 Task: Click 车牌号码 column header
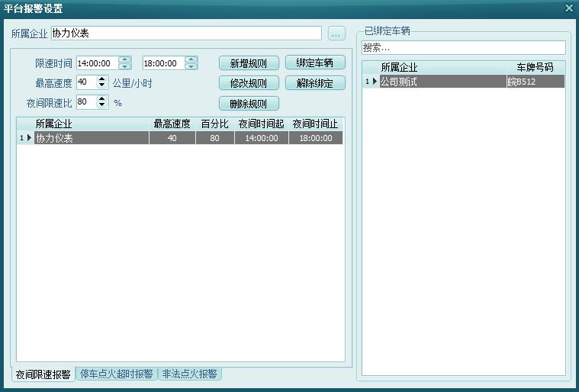535,68
